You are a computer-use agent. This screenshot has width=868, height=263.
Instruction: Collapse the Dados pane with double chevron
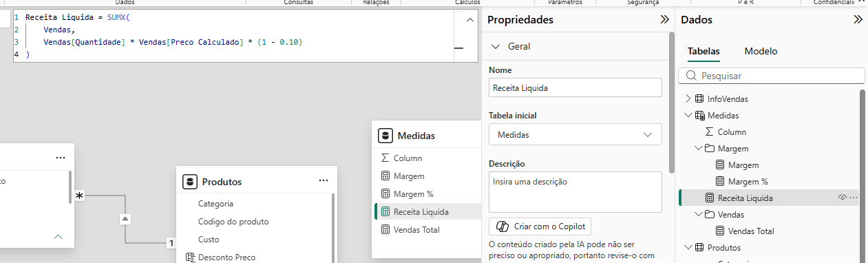(858, 20)
